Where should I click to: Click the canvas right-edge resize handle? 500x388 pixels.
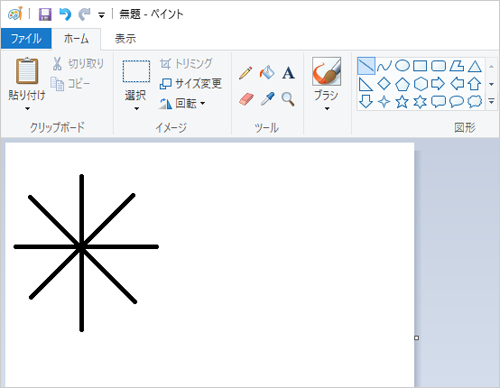pos(416,338)
